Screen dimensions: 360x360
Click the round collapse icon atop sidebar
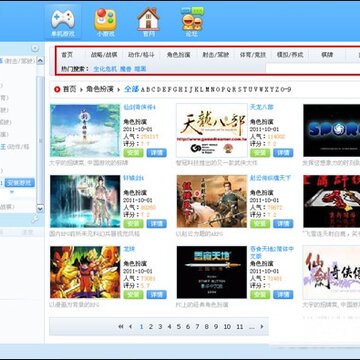pos(35,49)
